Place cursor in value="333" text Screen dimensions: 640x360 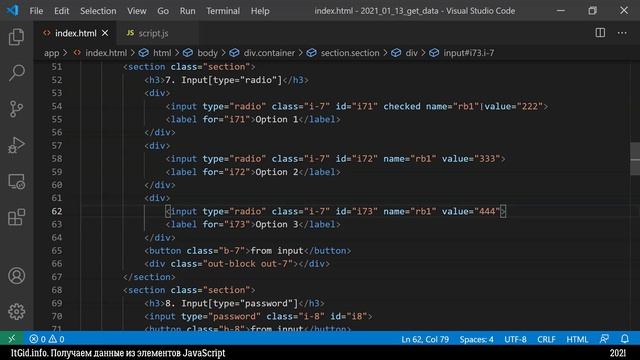[x=471, y=159]
